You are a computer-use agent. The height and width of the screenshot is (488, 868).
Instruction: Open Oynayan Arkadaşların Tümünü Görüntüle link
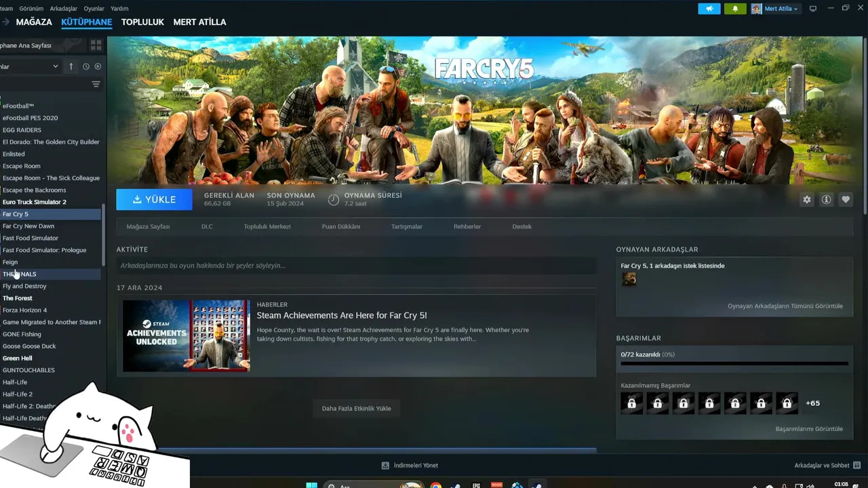tap(785, 306)
